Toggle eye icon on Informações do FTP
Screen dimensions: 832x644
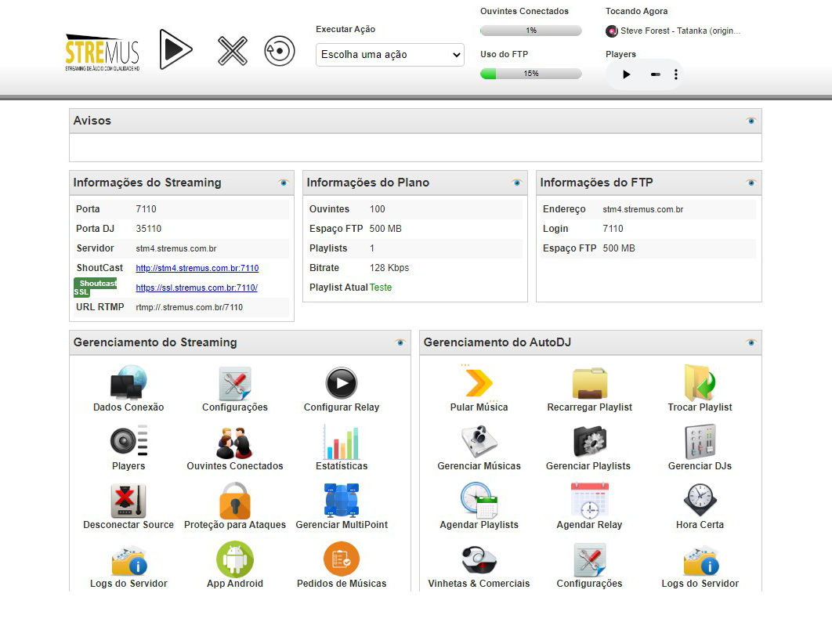click(x=751, y=183)
